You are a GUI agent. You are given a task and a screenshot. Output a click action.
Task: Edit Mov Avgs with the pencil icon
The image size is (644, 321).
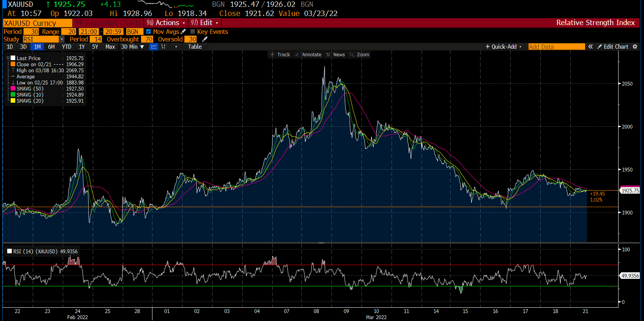click(x=183, y=32)
